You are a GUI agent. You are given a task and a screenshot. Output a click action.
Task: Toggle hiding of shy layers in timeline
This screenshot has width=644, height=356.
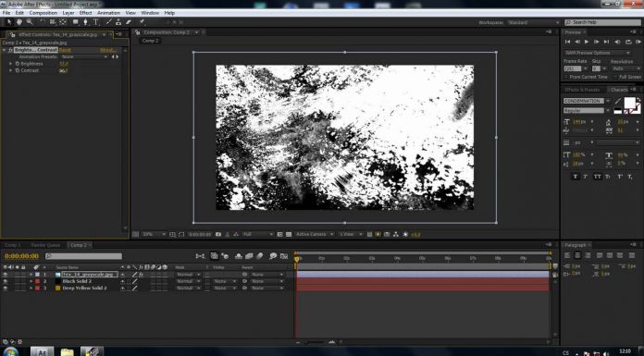tap(239, 256)
